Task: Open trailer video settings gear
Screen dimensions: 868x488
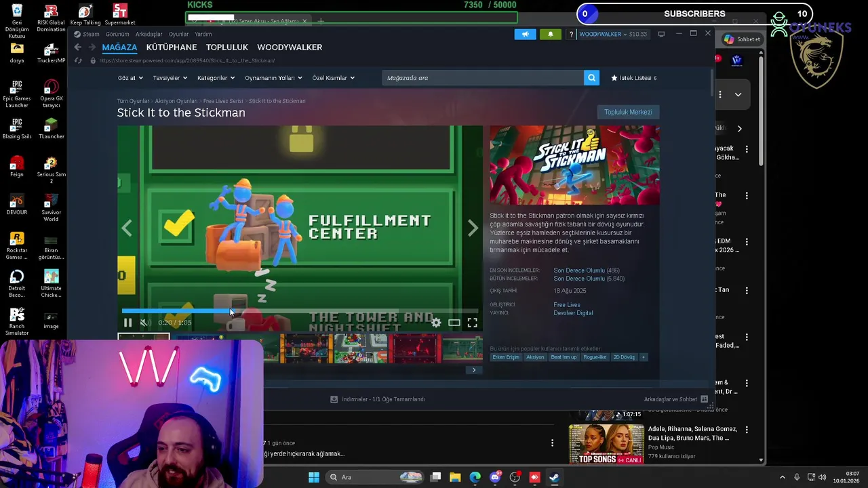Action: 436,323
